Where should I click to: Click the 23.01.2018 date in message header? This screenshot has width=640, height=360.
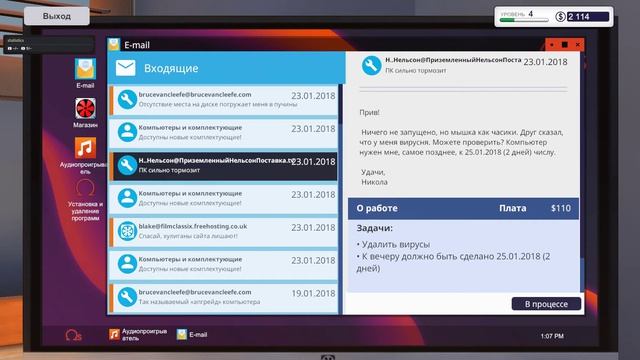pos(545,62)
